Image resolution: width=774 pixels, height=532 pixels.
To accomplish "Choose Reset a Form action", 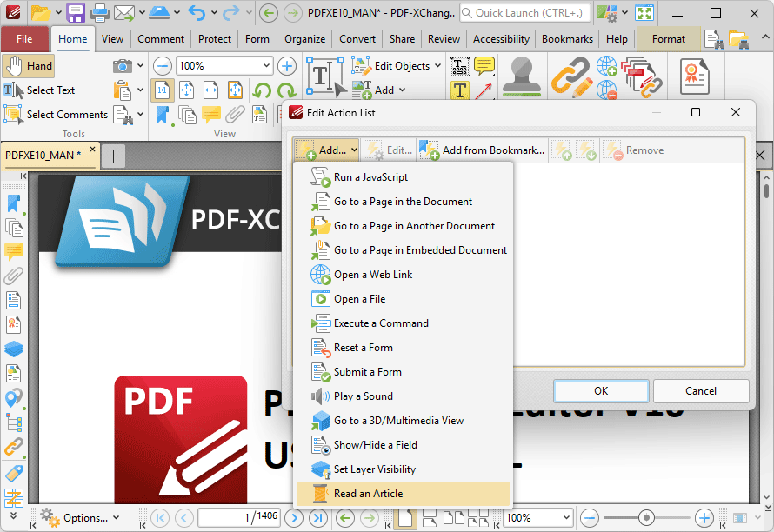I will (x=403, y=348).
